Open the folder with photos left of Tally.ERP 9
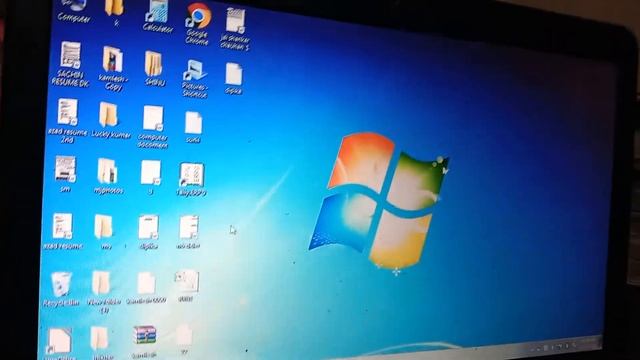This screenshot has width=640, height=360. [108, 176]
